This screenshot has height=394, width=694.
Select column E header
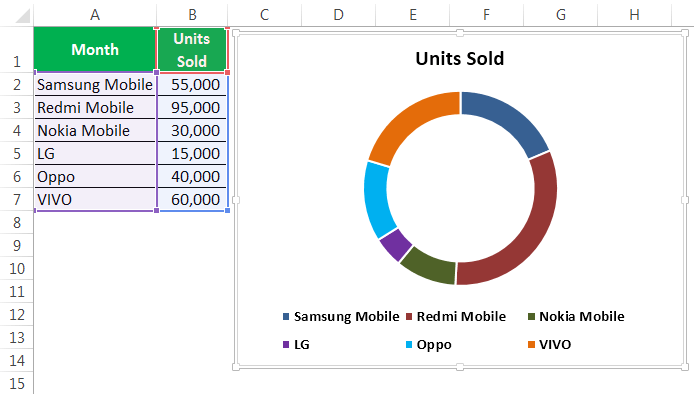coord(413,15)
